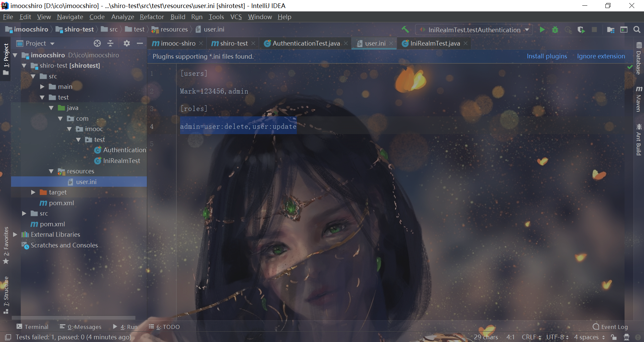Open the Messages tool window

coord(80,327)
